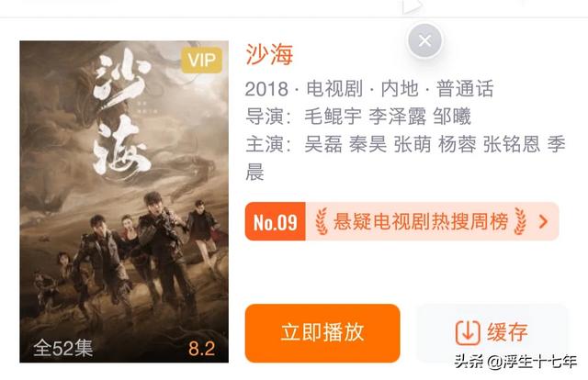Select actress 杨蓉
Image resolution: width=588 pixels, height=380 pixels.
point(458,144)
